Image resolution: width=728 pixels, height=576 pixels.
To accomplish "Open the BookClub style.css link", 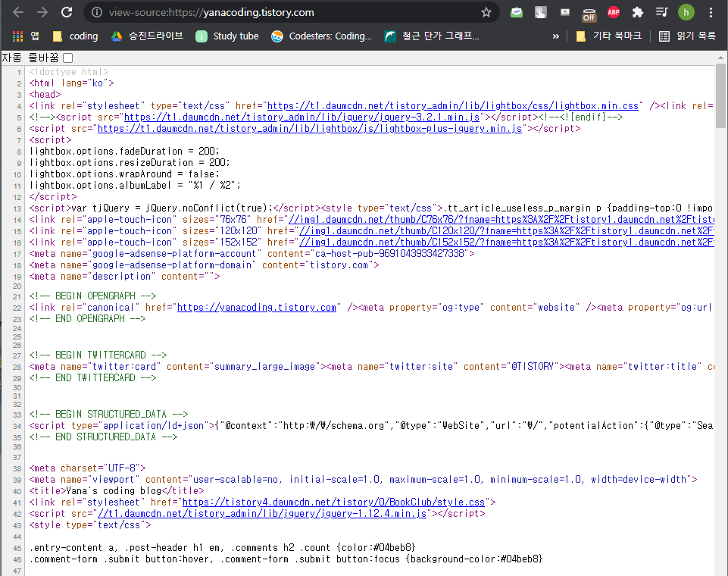I will pos(333,502).
